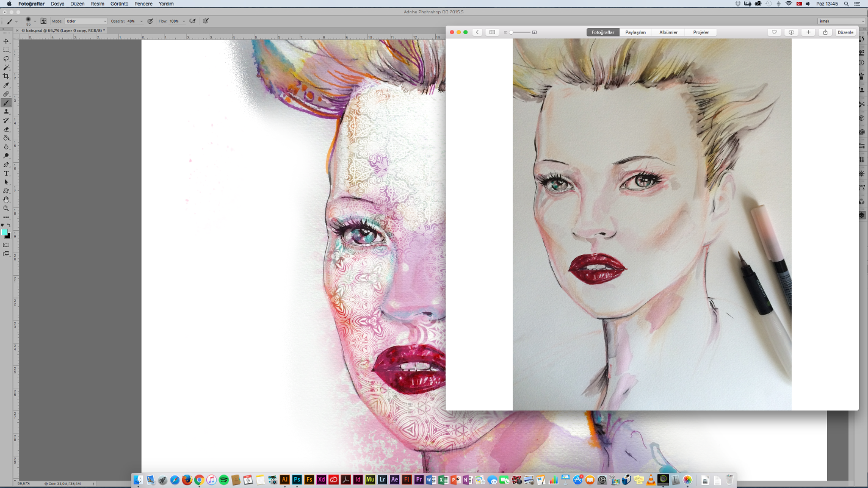Toggle Quick Mask mode

point(6,245)
